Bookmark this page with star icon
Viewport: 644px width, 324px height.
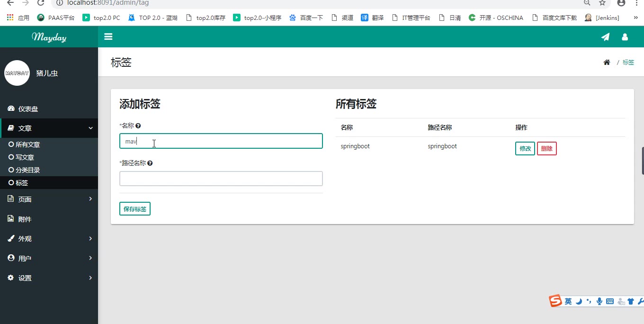pyautogui.click(x=602, y=2)
